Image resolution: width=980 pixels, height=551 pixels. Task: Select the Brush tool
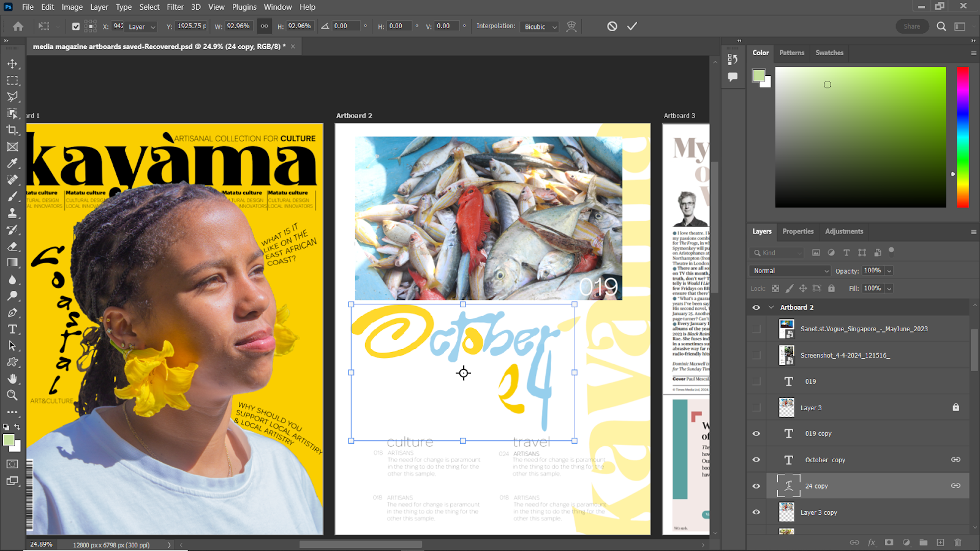coord(12,197)
